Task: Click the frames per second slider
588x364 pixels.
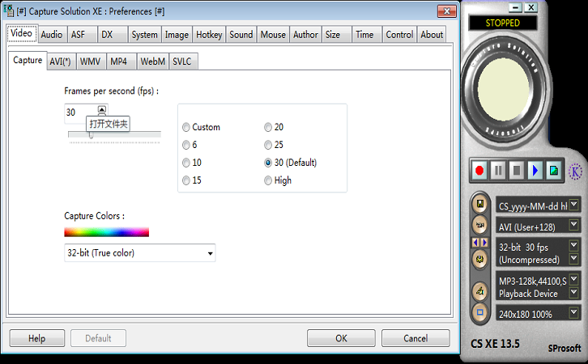Action: point(113,136)
